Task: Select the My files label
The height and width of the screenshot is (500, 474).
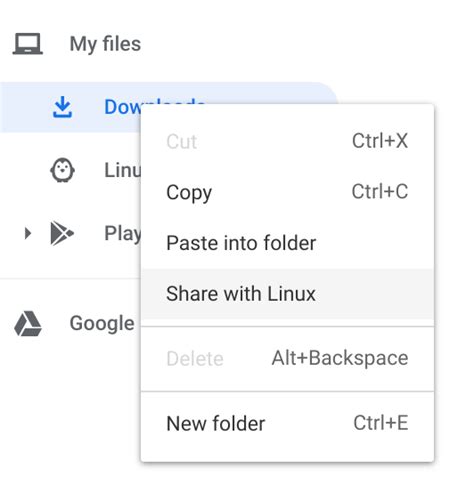Action: point(105,44)
